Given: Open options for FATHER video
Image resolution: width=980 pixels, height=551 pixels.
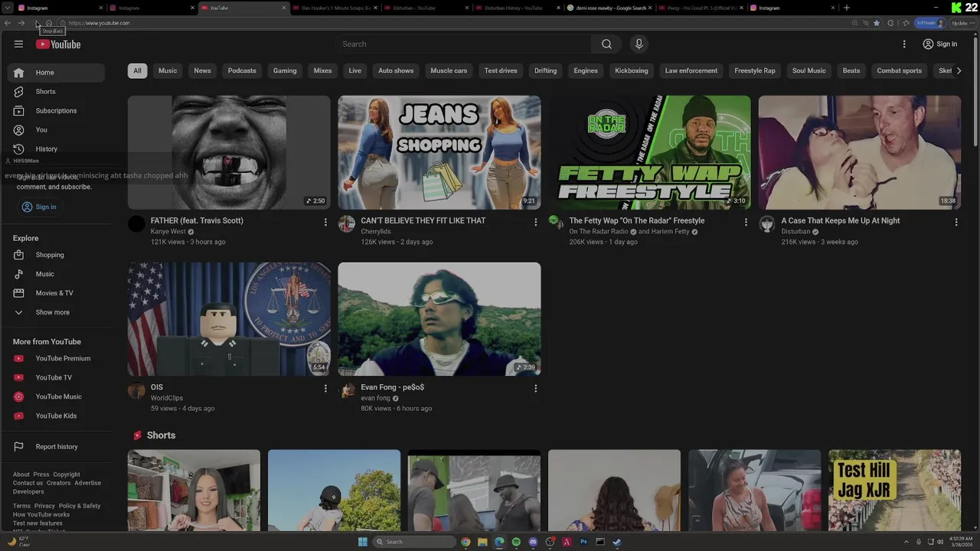Looking at the screenshot, I should coord(325,222).
